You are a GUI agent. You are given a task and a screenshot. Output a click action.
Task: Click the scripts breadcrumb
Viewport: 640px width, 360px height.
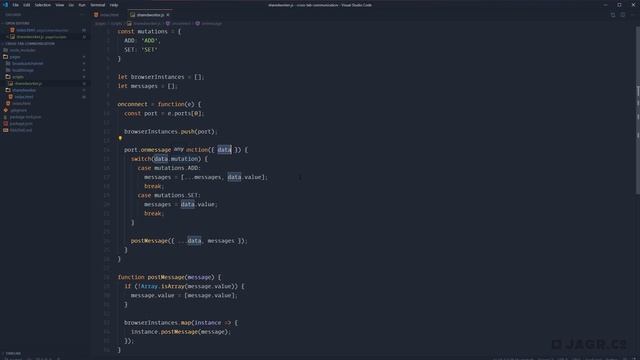(116, 24)
